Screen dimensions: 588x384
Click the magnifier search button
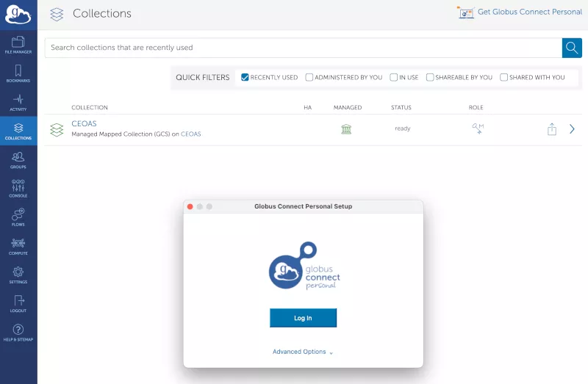click(x=572, y=48)
